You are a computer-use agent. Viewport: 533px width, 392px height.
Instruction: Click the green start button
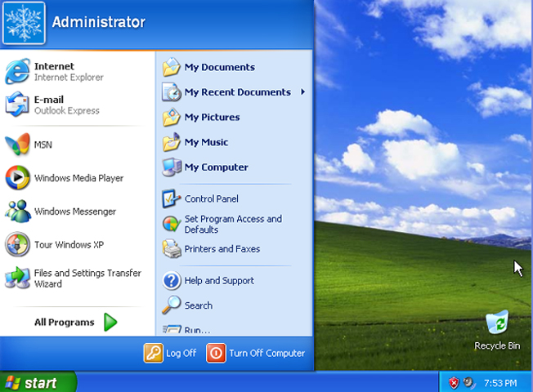tap(38, 382)
